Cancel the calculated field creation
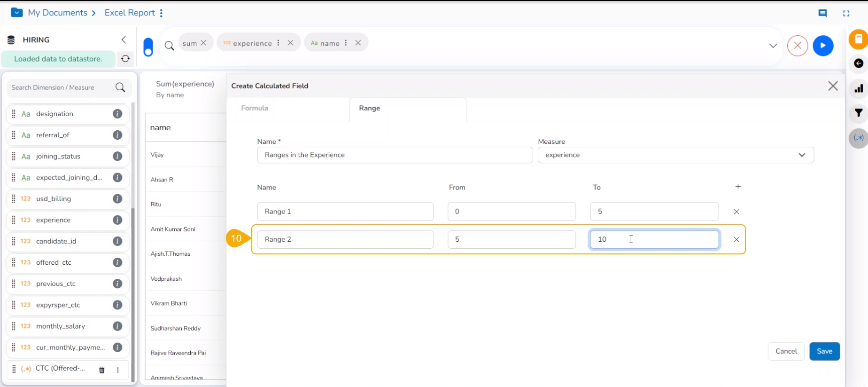868x387 pixels. pyautogui.click(x=786, y=351)
